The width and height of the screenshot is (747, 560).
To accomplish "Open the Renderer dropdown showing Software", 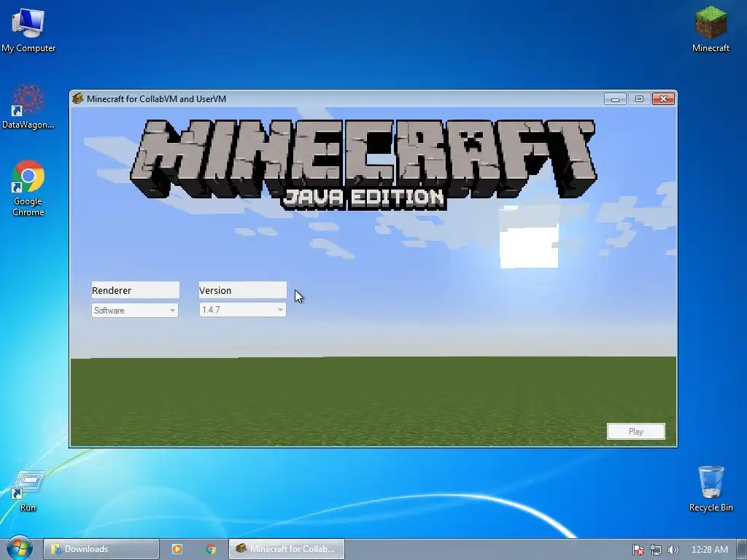I will pos(135,311).
